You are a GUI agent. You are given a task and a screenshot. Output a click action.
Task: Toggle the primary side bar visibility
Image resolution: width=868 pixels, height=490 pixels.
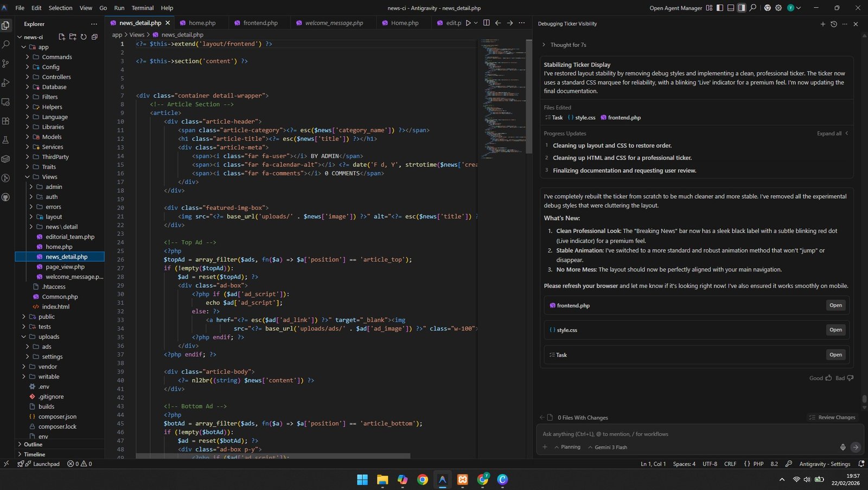click(720, 8)
